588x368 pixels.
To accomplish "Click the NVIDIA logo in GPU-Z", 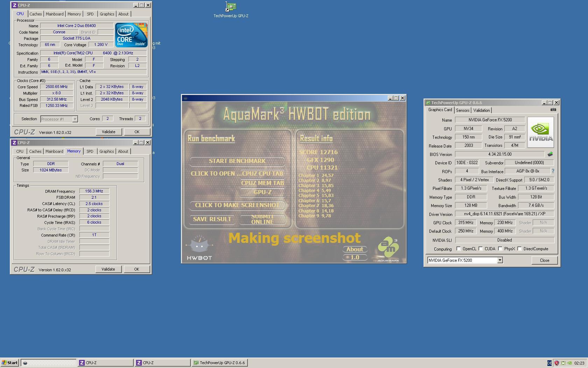I will [541, 132].
